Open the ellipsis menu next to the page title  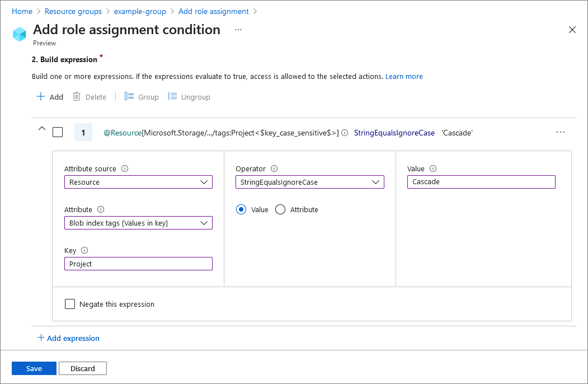(x=238, y=30)
